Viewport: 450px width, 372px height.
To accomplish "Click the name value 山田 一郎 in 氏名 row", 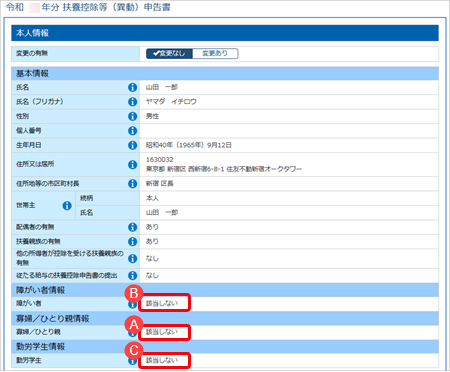I will point(162,87).
